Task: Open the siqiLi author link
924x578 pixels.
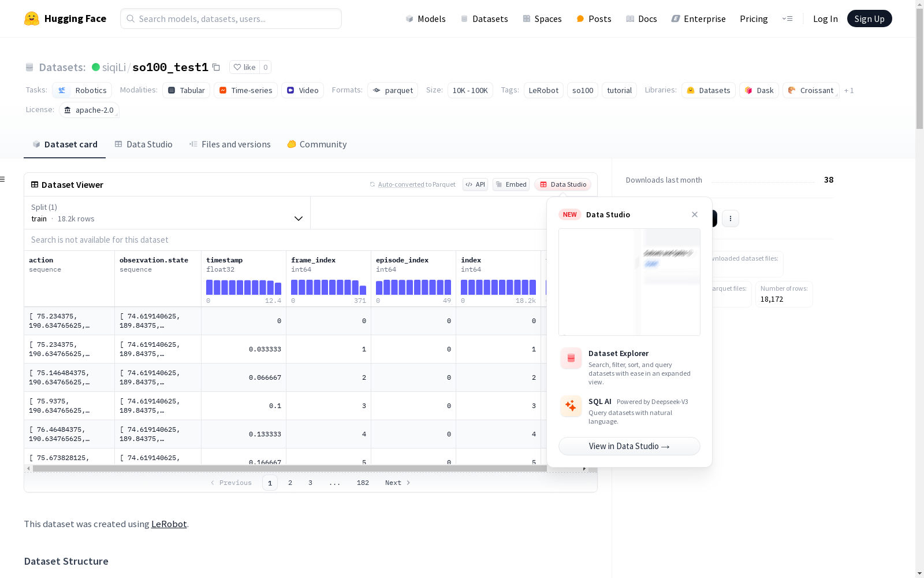Action: [x=114, y=67]
